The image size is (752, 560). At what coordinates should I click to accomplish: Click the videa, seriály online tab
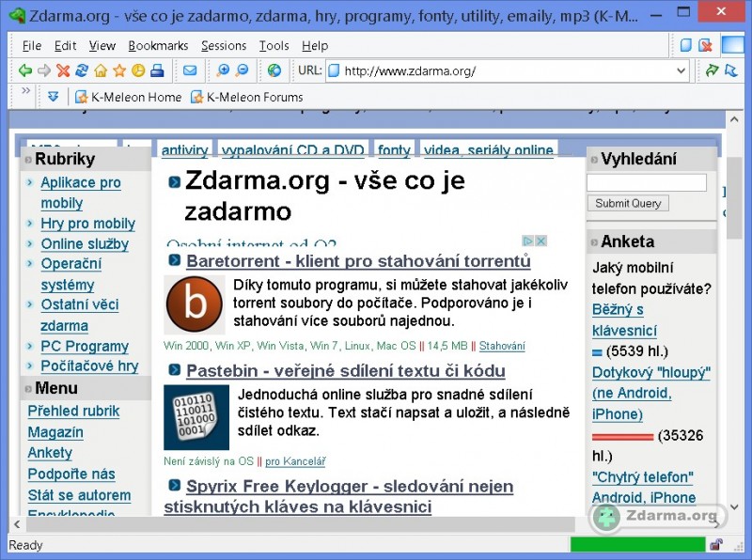pos(488,150)
